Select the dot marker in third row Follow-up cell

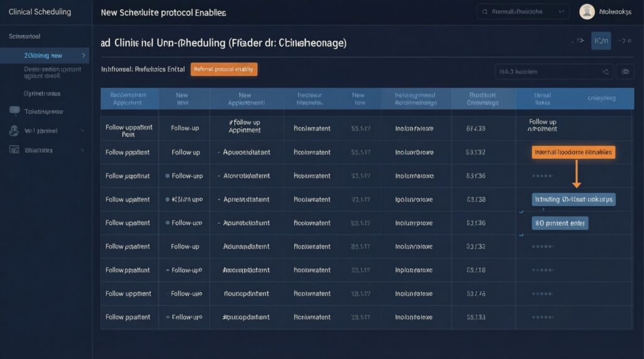167,177
